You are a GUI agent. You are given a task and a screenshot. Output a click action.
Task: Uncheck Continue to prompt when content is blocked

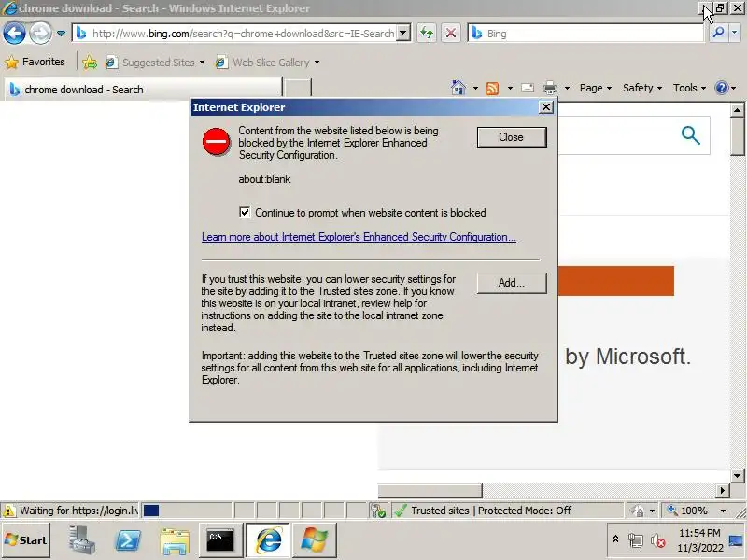[x=245, y=213]
